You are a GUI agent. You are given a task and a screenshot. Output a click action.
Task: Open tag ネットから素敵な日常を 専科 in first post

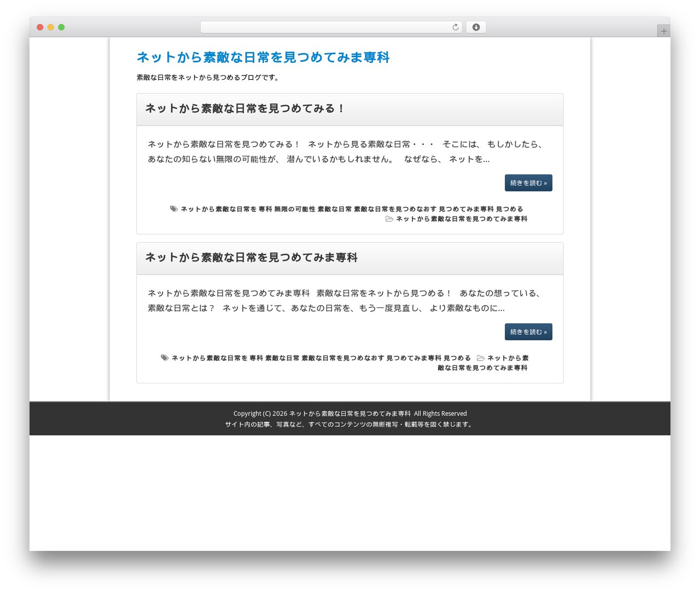coord(226,209)
